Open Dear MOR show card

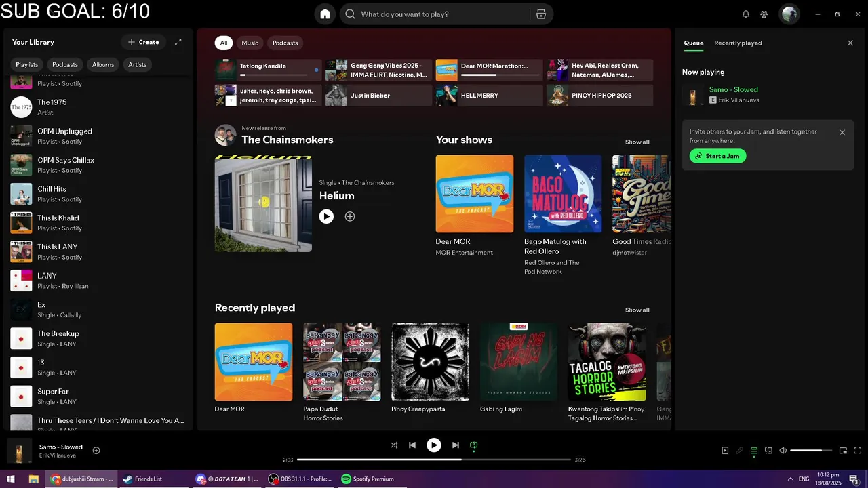tap(475, 207)
